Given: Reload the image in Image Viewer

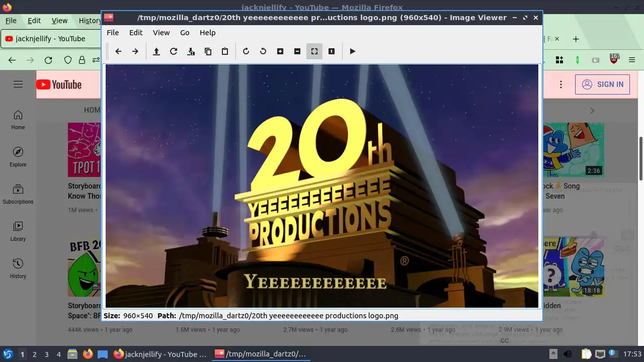Looking at the screenshot, I should coord(174,51).
